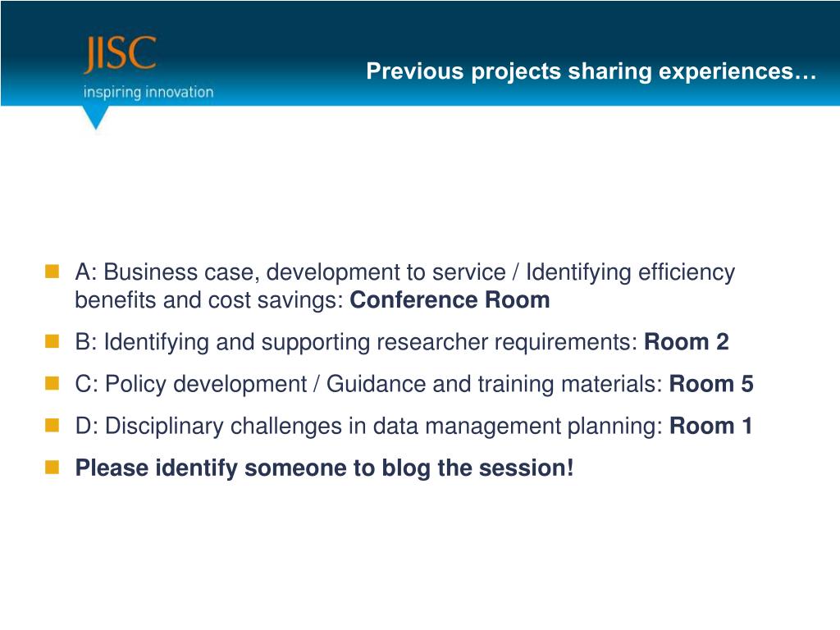Click the bullet beside the blog reminder
The width and height of the screenshot is (840, 630).
[52, 467]
